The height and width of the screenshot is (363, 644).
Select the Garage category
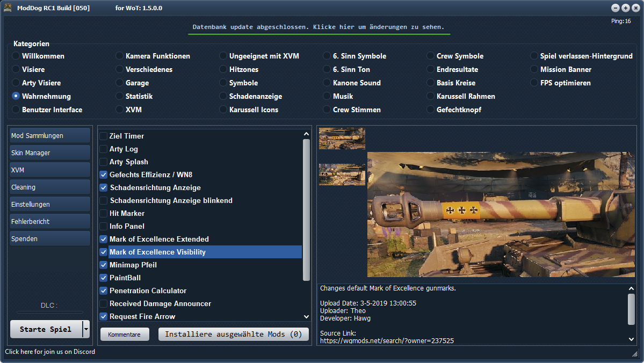pos(119,83)
